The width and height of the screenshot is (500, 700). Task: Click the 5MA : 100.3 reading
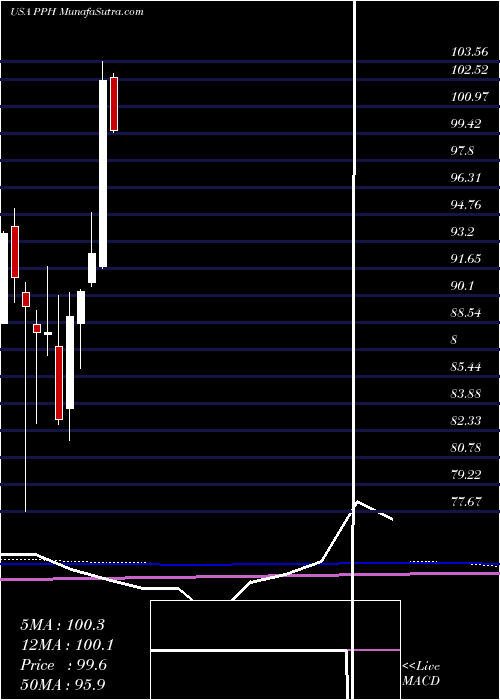click(62, 625)
